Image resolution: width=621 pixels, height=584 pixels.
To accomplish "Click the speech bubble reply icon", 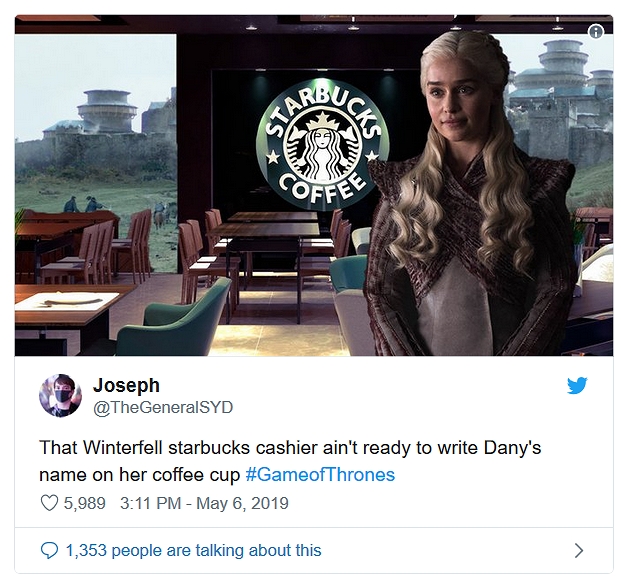I will [50, 550].
